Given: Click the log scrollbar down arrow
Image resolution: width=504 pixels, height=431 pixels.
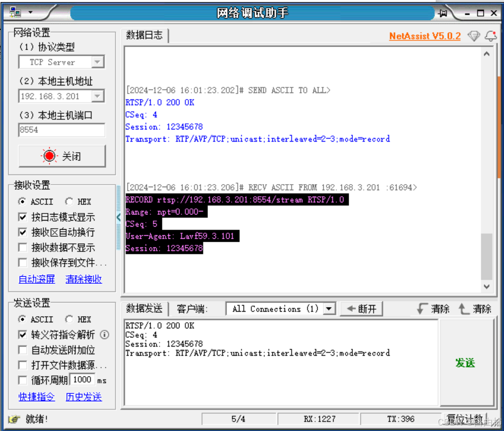Looking at the screenshot, I should [487, 286].
